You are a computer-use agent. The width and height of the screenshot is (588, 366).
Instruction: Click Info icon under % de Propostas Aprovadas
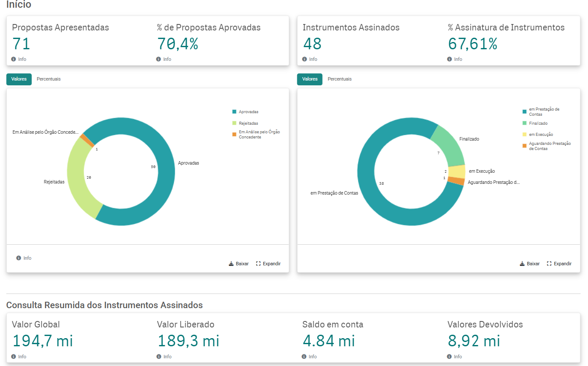(158, 59)
